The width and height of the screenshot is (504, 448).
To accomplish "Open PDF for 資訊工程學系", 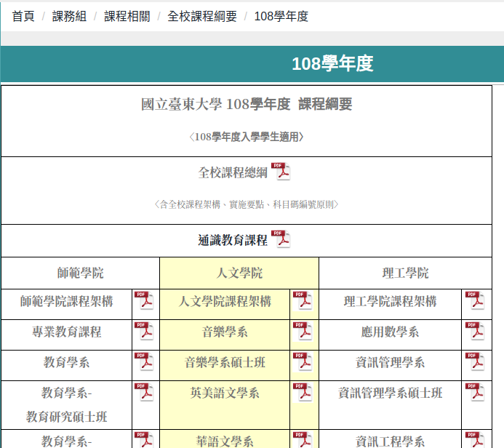I will [475, 440].
